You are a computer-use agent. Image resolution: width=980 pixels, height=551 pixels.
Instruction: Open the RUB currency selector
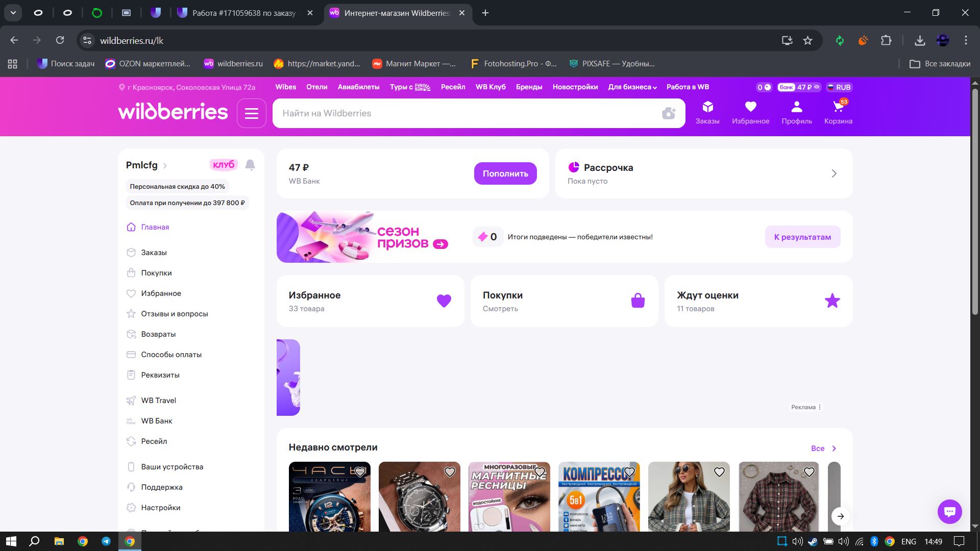tap(839, 87)
